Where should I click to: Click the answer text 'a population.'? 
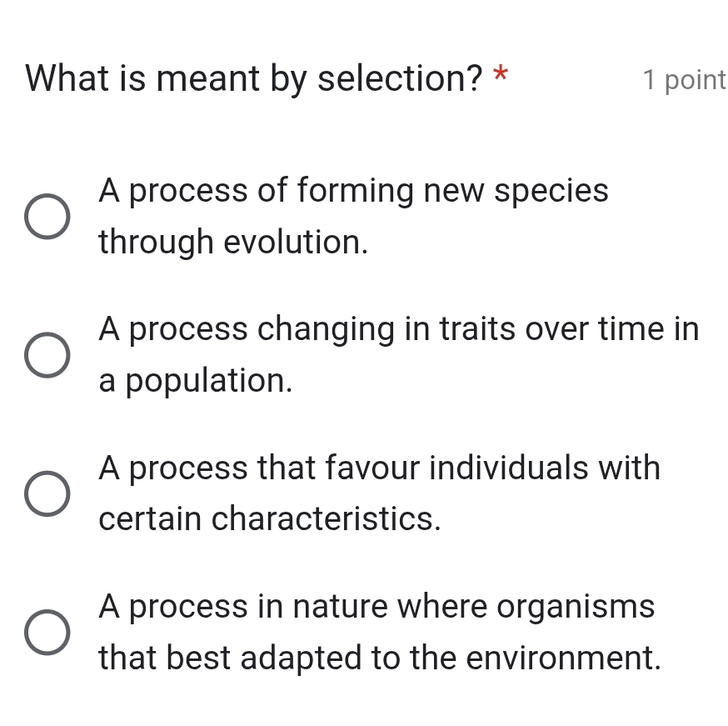coord(196,381)
